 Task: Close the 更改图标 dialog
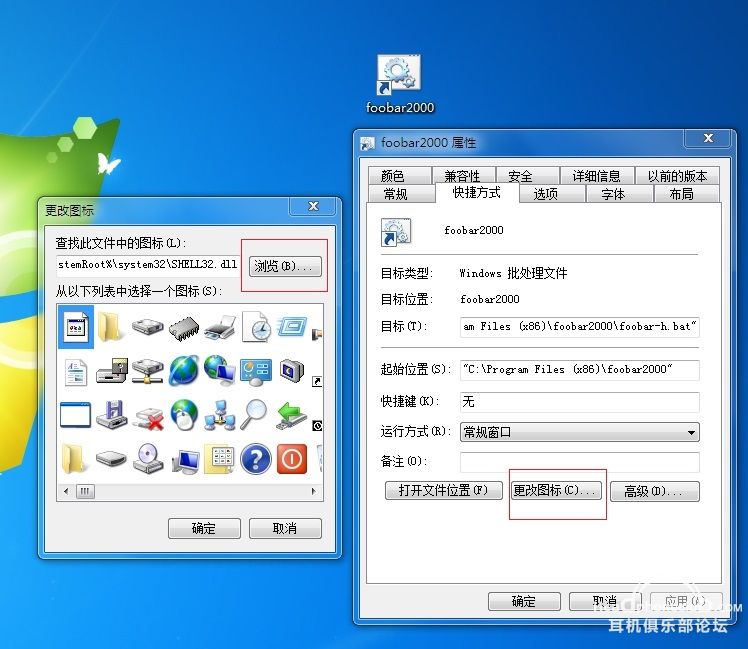(313, 206)
